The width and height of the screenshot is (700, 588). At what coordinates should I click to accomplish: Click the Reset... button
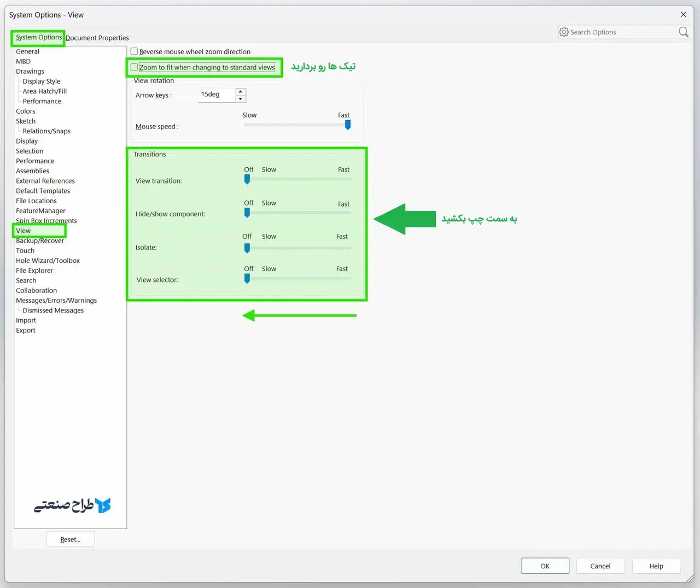coord(70,539)
